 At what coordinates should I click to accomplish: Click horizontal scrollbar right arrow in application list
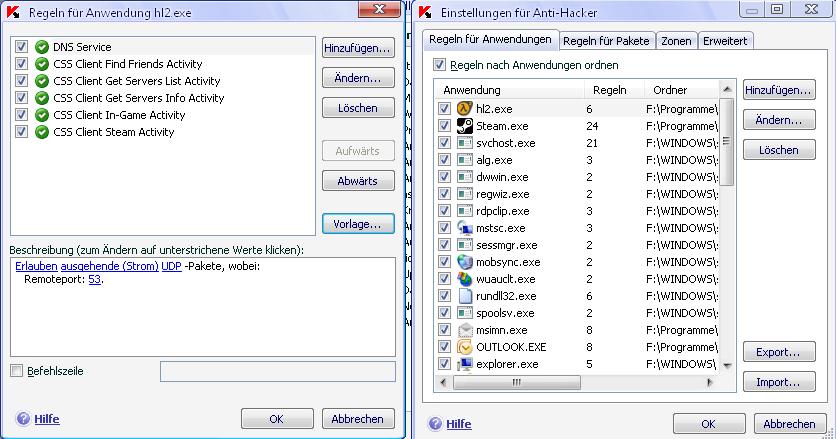[710, 382]
